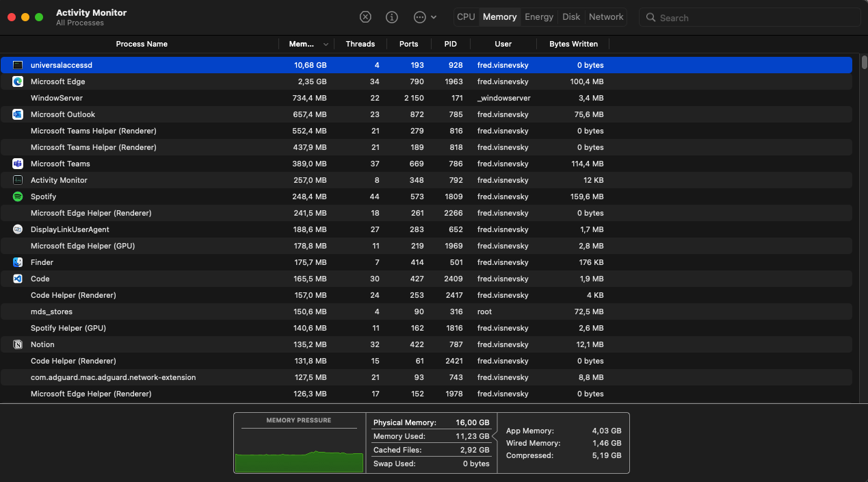
Task: Click the Wired Memory 1,46 GB entry
Action: (x=564, y=443)
